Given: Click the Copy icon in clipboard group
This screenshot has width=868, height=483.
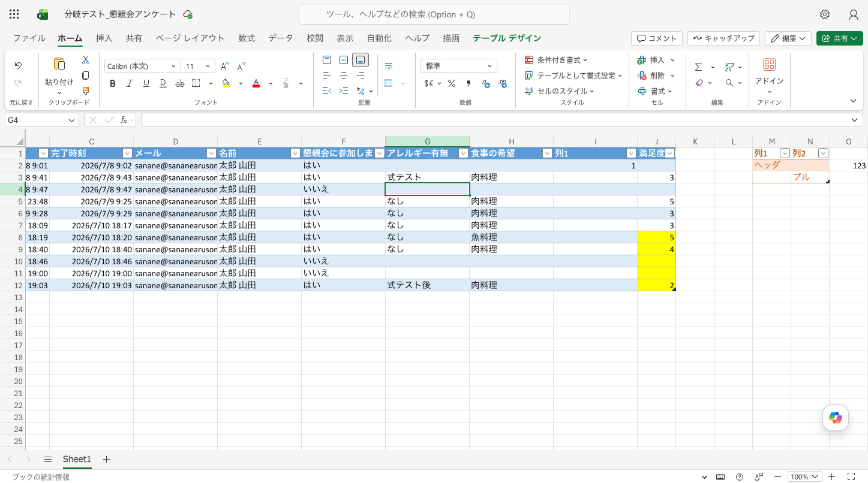Looking at the screenshot, I should tap(86, 76).
